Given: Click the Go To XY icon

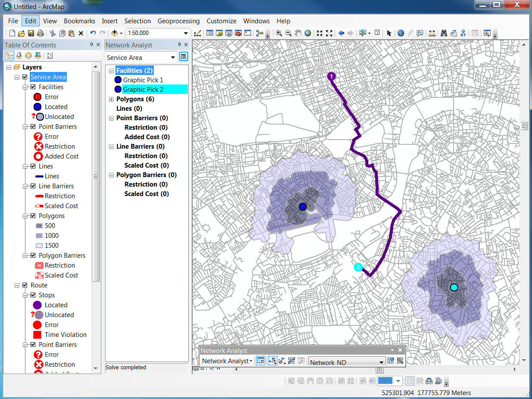Looking at the screenshot, I should 464,33.
